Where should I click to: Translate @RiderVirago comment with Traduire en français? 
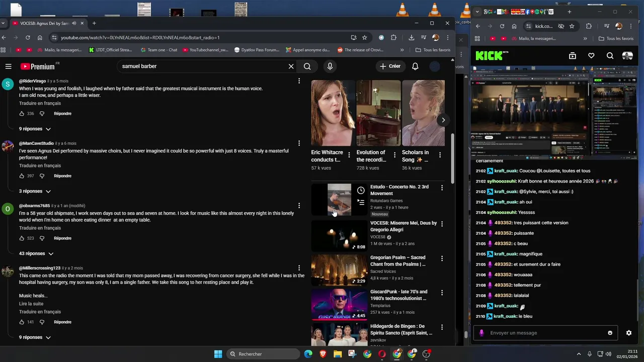click(x=40, y=103)
